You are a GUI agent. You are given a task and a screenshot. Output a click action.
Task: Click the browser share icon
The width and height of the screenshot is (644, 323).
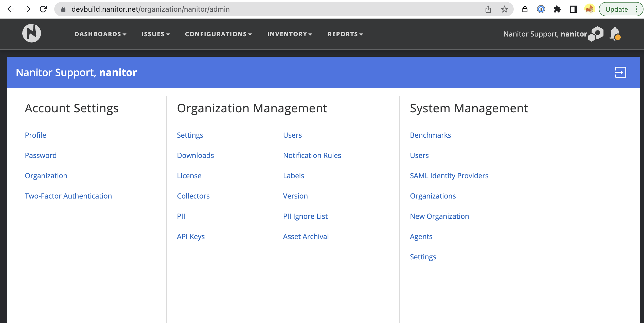[488, 9]
